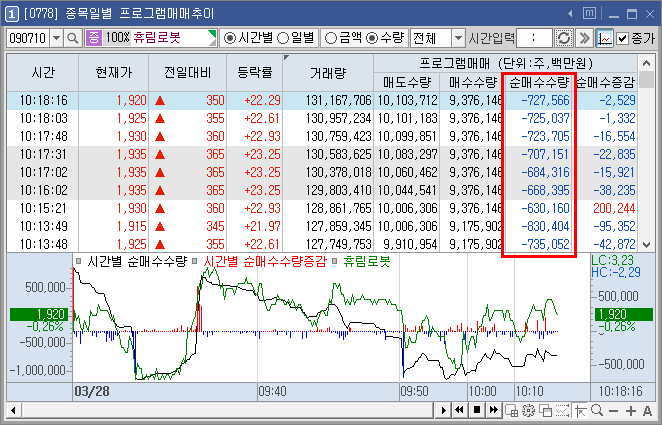Click the 매도수량 column header

click(407, 82)
